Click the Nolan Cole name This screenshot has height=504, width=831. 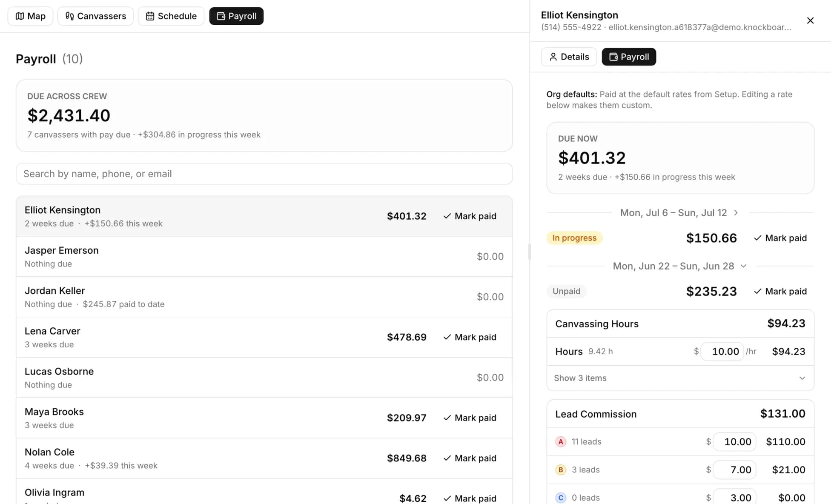(49, 452)
